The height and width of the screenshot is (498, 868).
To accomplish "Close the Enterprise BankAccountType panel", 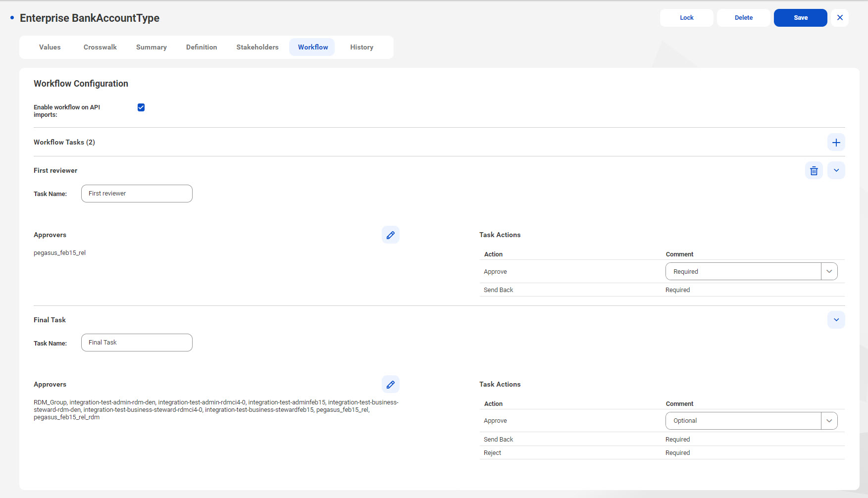I will point(840,18).
